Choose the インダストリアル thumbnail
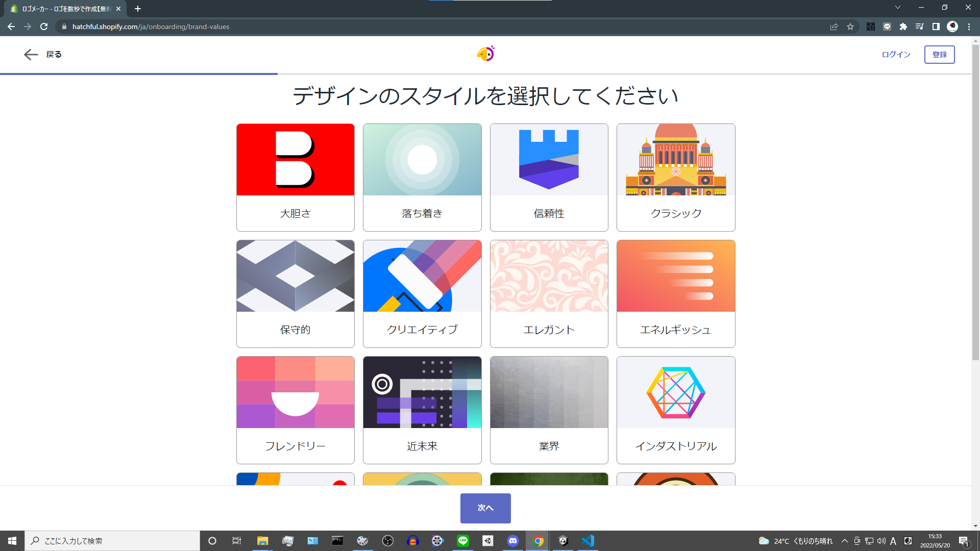The height and width of the screenshot is (551, 980). coord(676,392)
